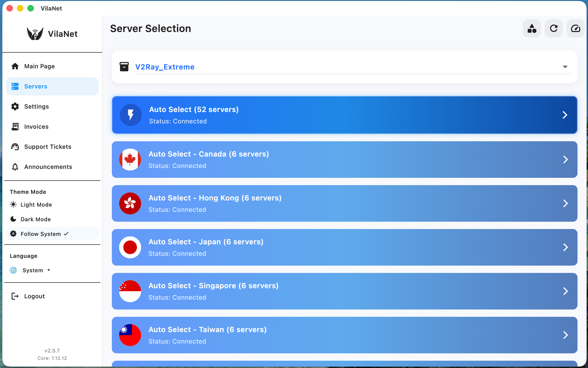The image size is (588, 368).
Task: Open the V2Ray_Extreme subscription dropdown
Action: tap(352, 67)
